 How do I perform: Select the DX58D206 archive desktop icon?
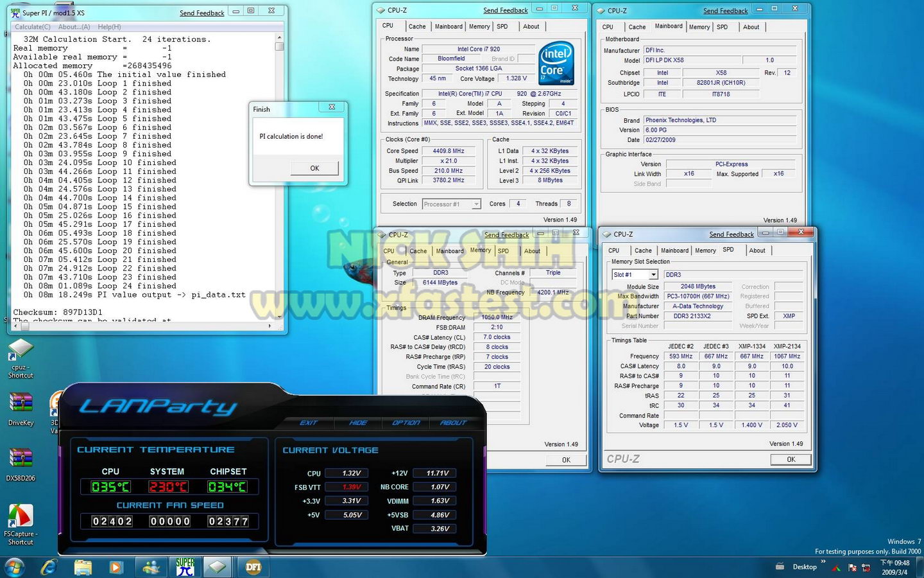tap(21, 459)
